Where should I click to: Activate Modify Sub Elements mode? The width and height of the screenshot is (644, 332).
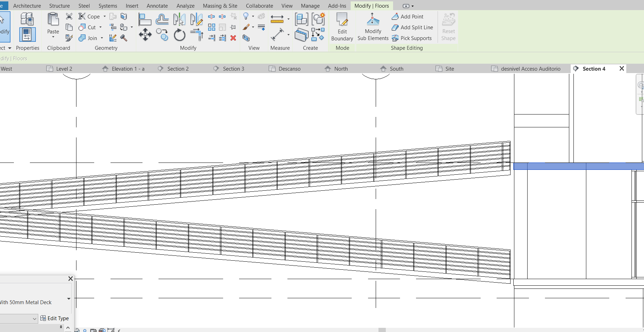pyautogui.click(x=372, y=27)
